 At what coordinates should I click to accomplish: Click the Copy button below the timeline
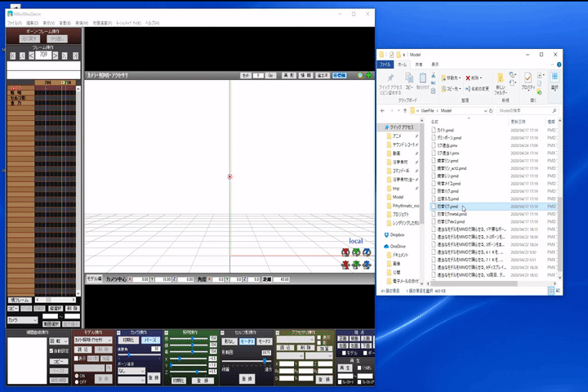click(13, 309)
